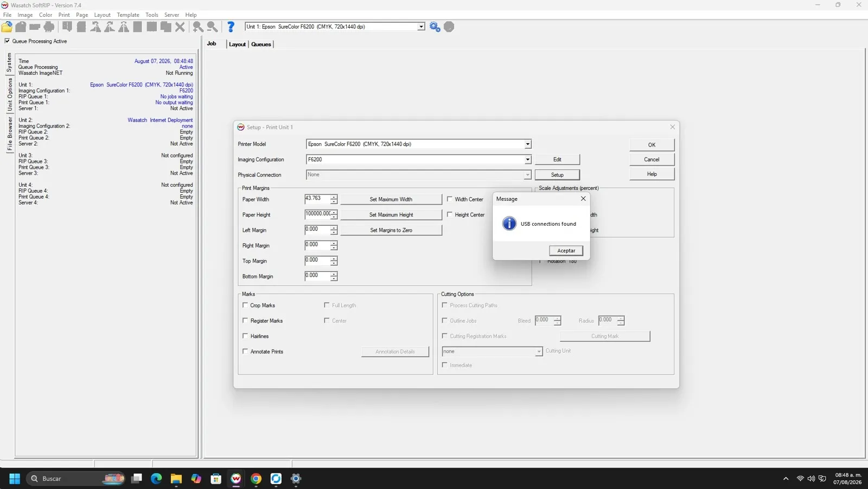Open the Windows Start menu

15,479
